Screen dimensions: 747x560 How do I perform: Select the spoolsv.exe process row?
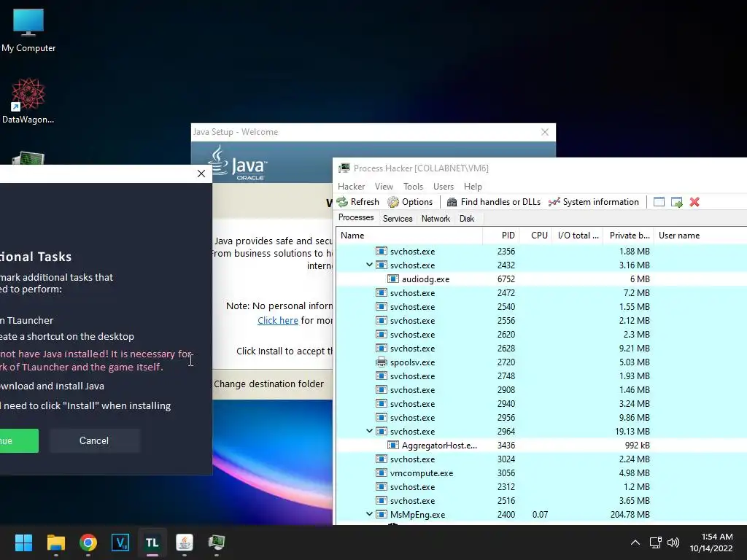(x=541, y=362)
